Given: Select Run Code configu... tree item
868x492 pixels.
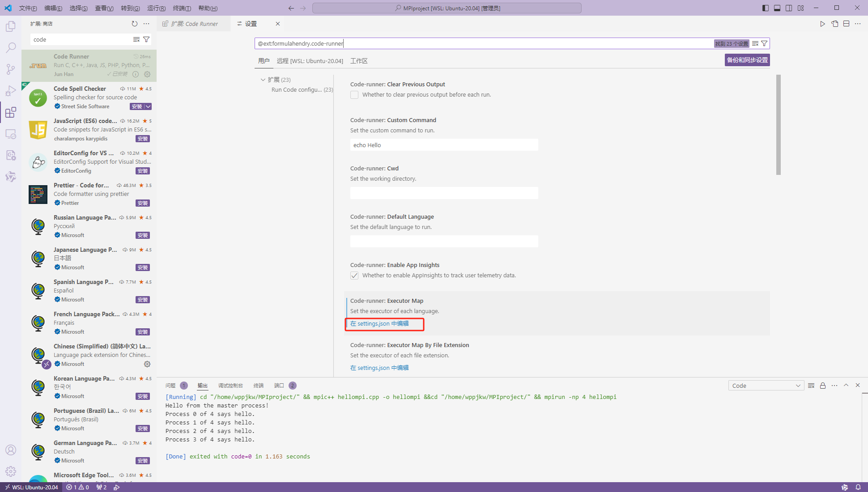Looking at the screenshot, I should click(x=302, y=89).
